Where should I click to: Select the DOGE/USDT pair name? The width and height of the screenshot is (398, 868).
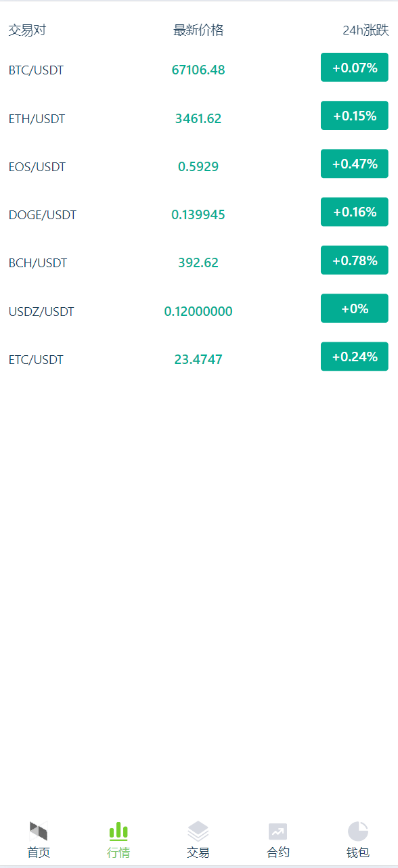tap(43, 215)
